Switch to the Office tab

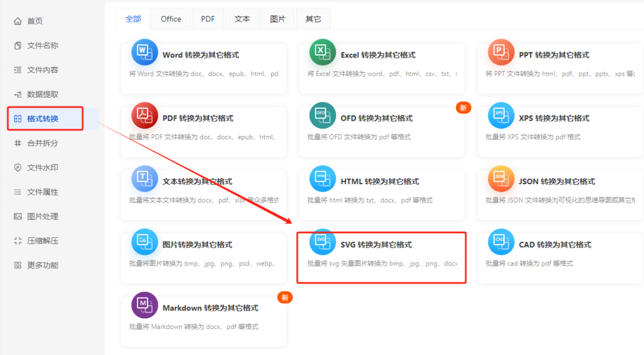pos(171,19)
